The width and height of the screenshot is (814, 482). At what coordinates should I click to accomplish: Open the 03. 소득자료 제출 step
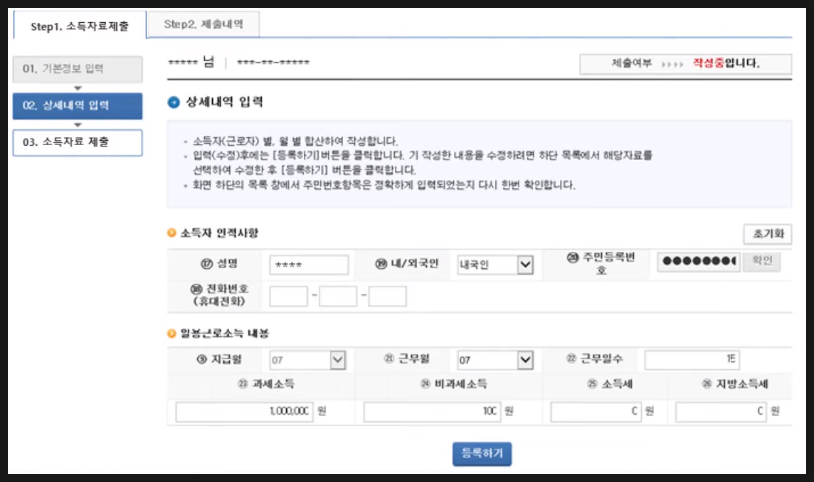(77, 142)
